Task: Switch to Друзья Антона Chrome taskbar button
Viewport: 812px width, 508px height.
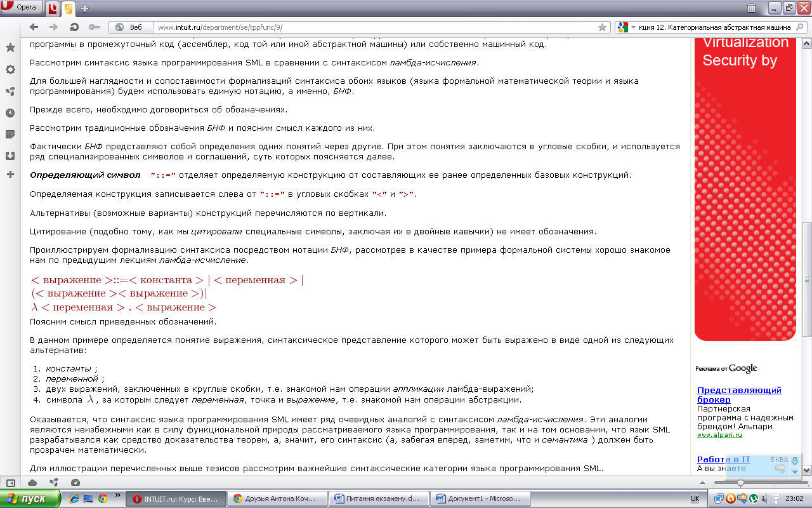Action: pyautogui.click(x=277, y=498)
